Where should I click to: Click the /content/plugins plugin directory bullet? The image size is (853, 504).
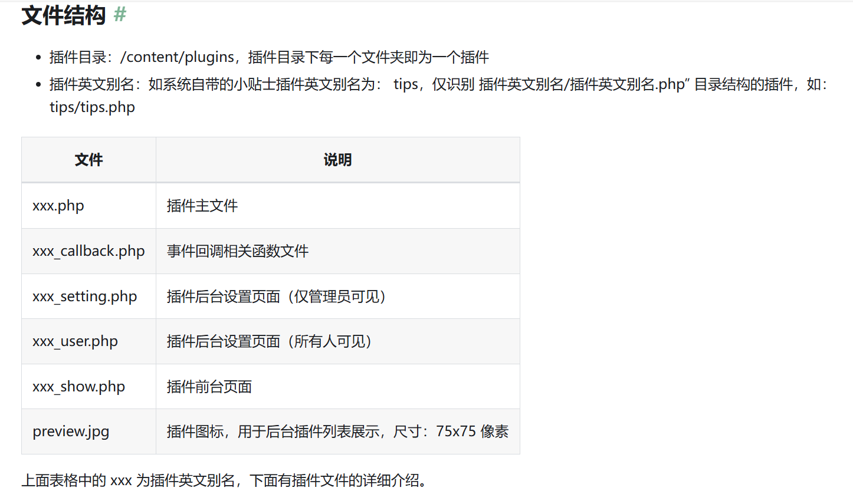[x=269, y=57]
